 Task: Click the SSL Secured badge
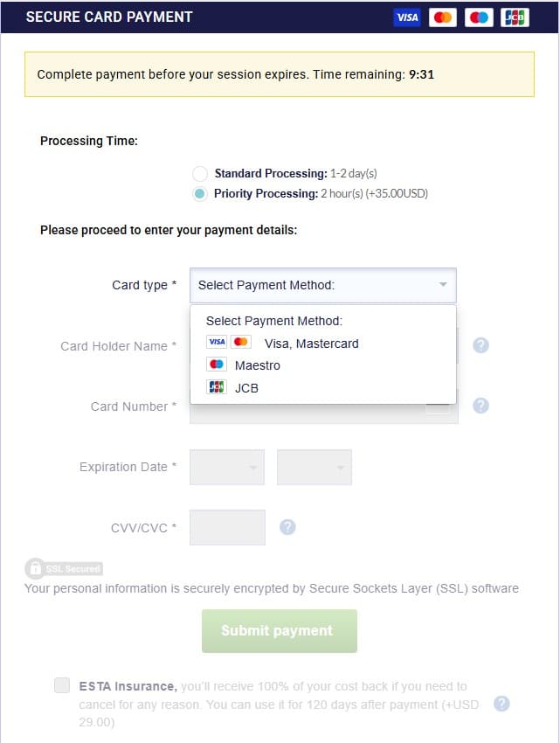pyautogui.click(x=64, y=568)
